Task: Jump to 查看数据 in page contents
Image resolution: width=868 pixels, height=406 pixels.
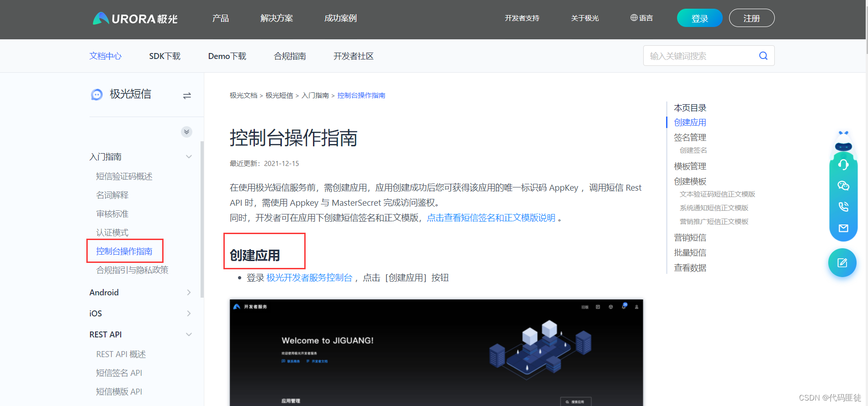Action: click(x=690, y=268)
